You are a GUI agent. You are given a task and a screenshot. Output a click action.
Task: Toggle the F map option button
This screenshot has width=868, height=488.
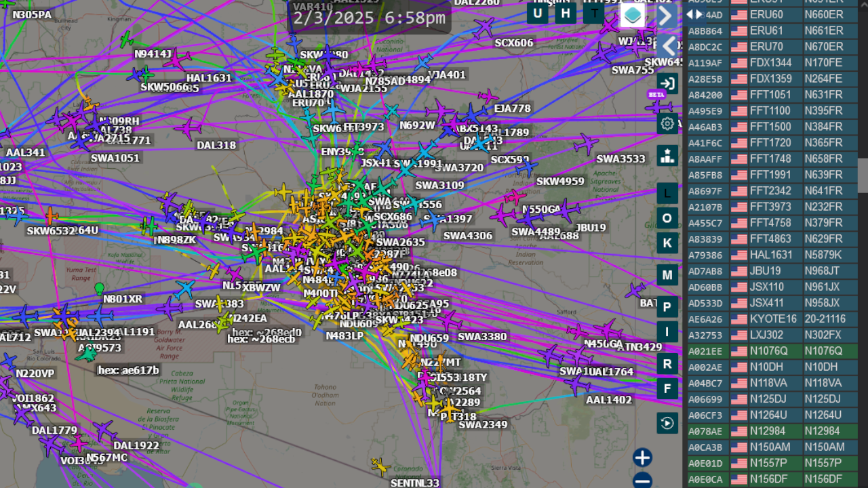[x=667, y=388]
